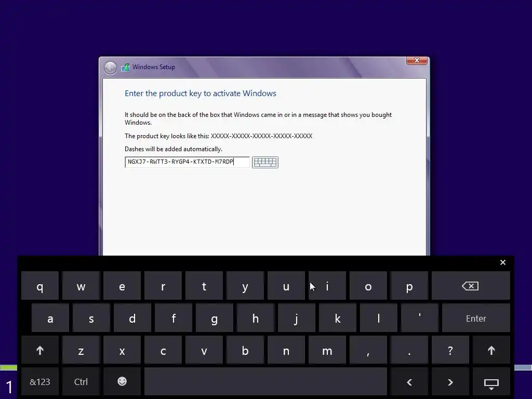
Task: Tap the question mark key
Action: [x=450, y=350]
